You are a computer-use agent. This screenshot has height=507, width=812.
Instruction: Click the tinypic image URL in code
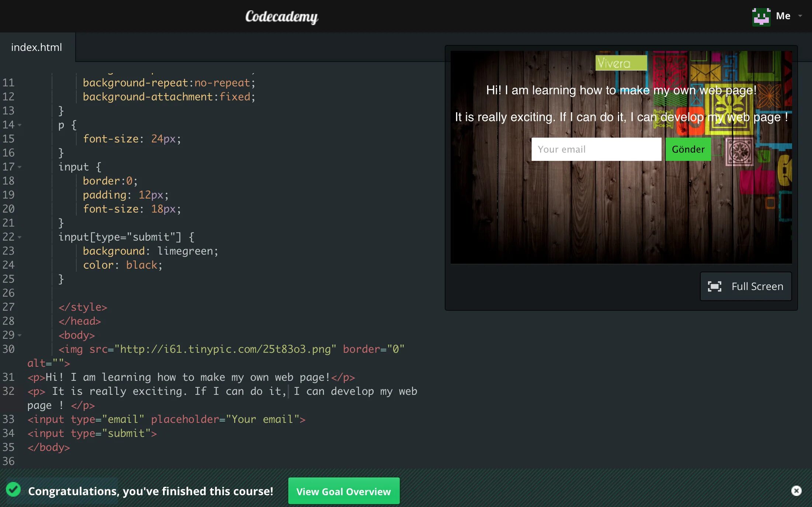click(x=225, y=349)
